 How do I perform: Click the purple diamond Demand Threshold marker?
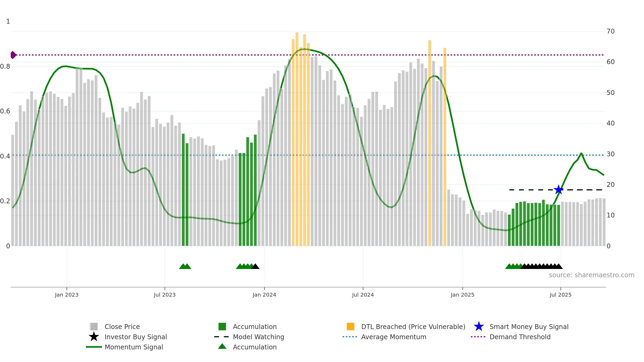click(x=13, y=55)
